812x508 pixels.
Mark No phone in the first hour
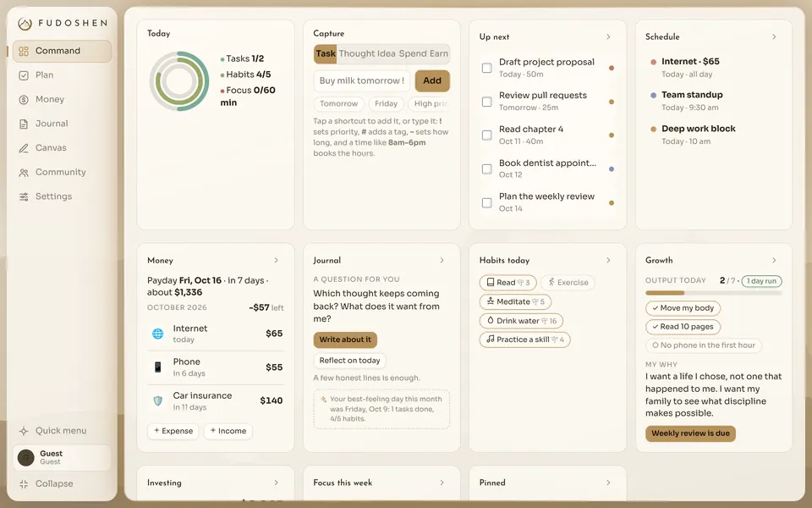[704, 345]
